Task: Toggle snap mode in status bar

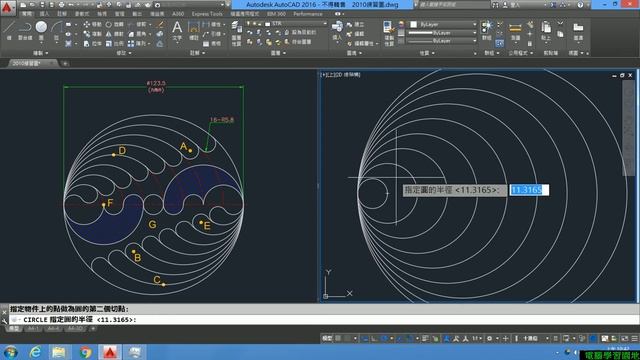Action: 347,338
